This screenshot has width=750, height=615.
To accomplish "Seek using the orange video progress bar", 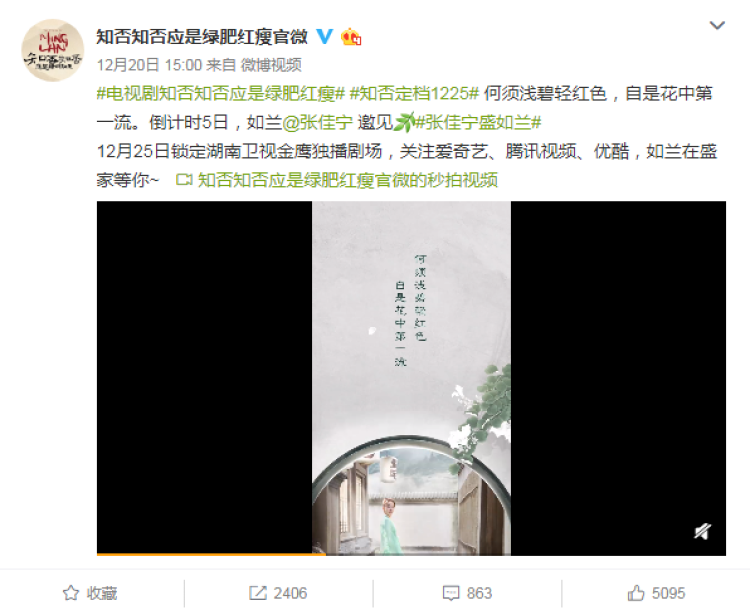I will [411, 554].
